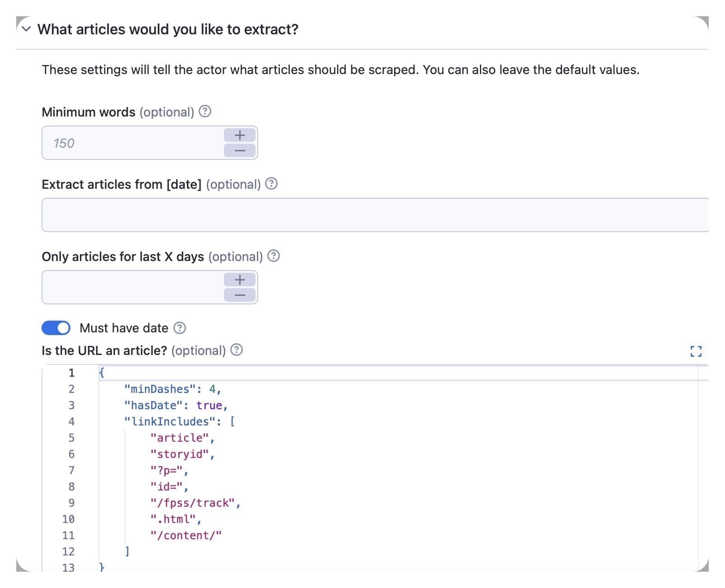Screen dimensions: 725x588
Task: Collapse the What articles would you like to extract section
Action: [x=25, y=29]
